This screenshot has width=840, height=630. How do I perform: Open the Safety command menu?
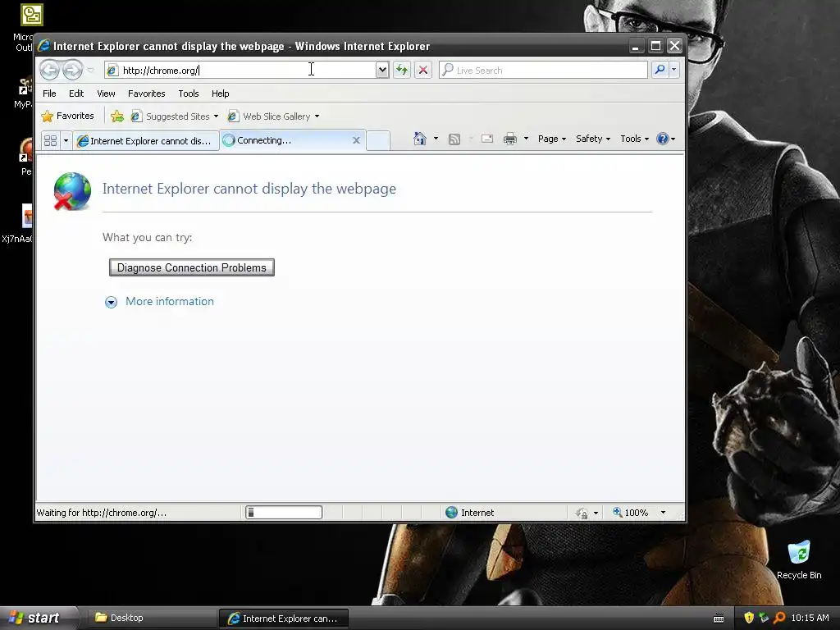pyautogui.click(x=593, y=139)
